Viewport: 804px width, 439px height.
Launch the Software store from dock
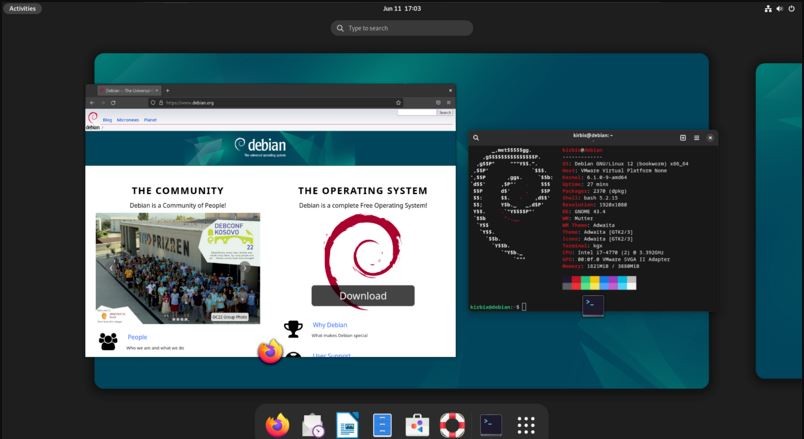click(417, 425)
